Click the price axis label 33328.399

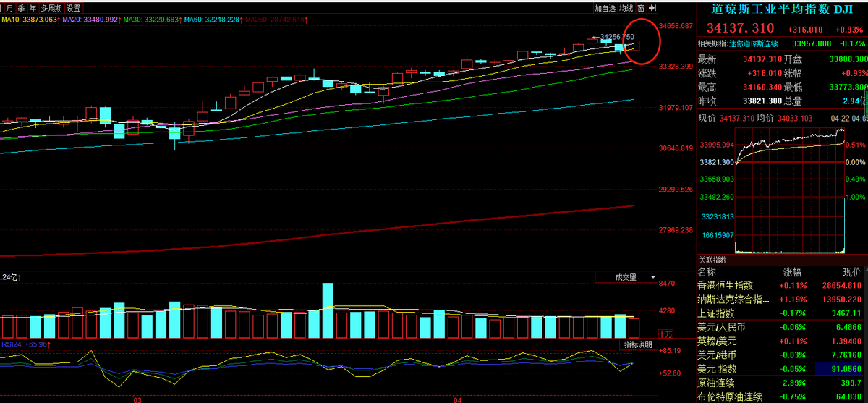point(677,67)
